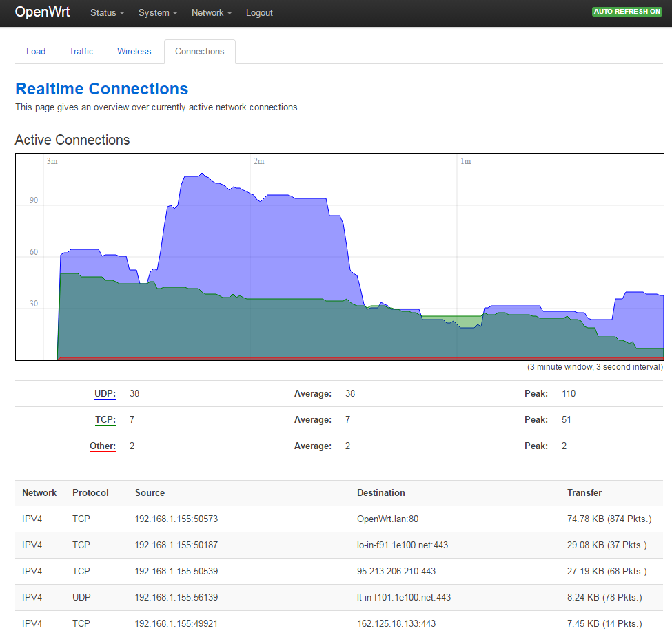Viewport: 672px width, 635px height.
Task: Click the Active Connections graph area
Action: point(339,256)
